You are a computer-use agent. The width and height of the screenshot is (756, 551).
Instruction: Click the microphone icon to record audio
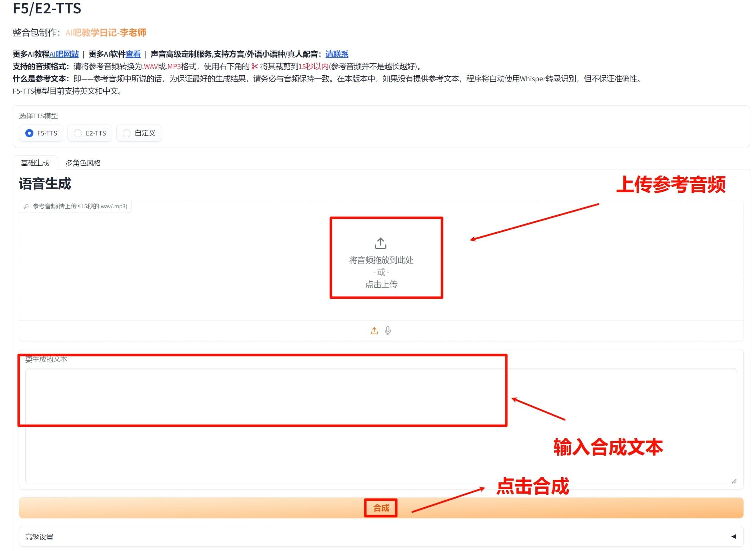pyautogui.click(x=387, y=331)
